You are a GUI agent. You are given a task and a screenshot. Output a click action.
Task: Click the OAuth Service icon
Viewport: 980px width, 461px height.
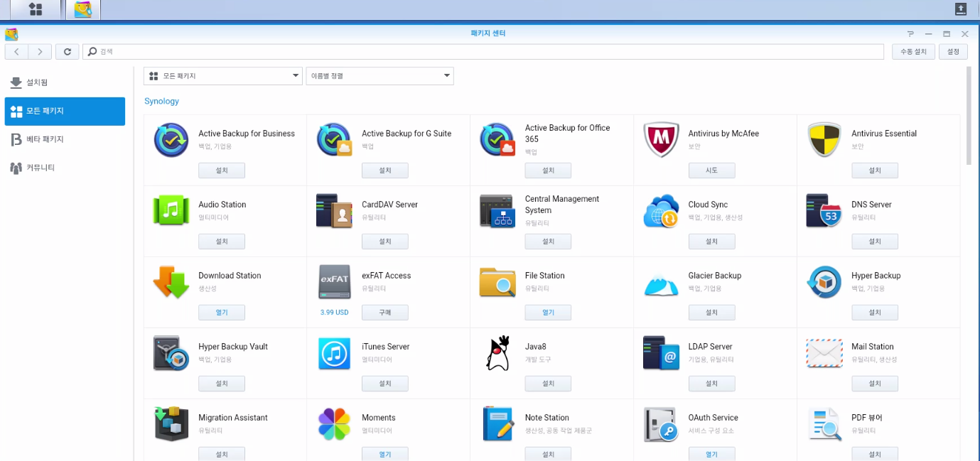(661, 424)
